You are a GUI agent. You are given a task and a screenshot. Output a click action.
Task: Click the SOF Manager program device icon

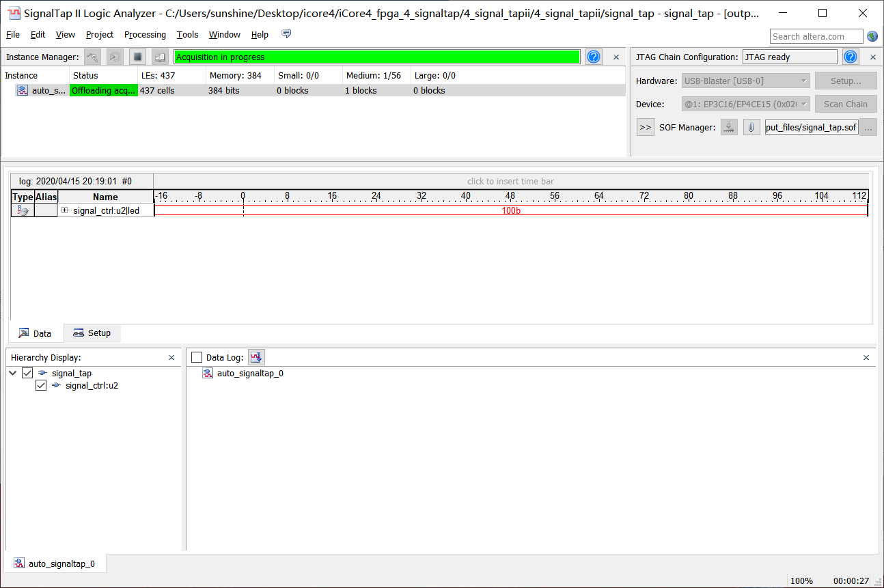point(730,127)
